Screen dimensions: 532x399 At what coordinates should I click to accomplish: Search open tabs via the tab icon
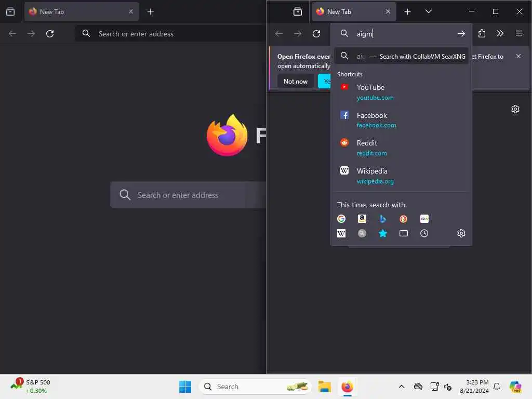[403, 233]
